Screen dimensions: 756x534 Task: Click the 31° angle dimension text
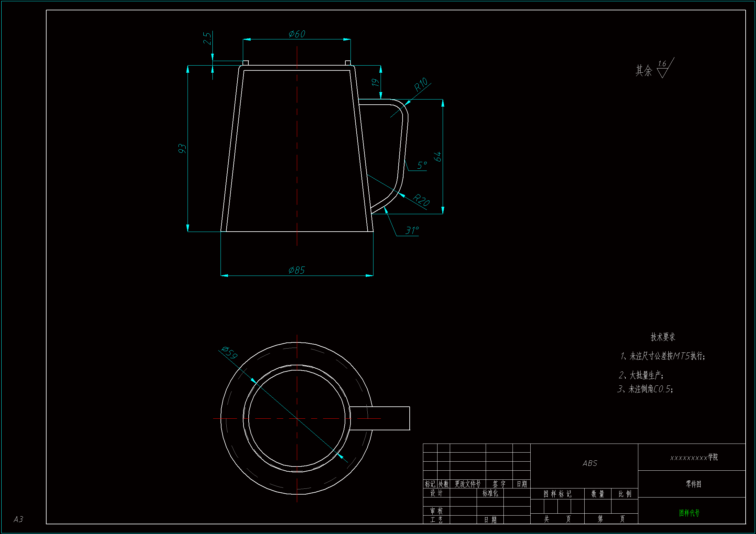(412, 230)
